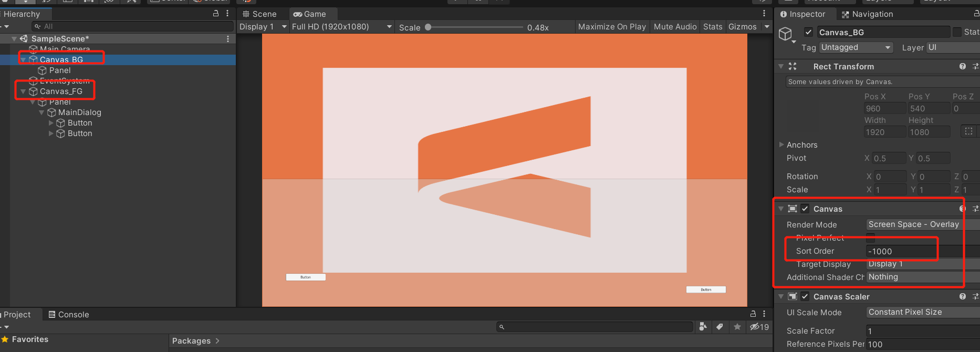Open Canvas Scaler help icon
This screenshot has height=352, width=980.
[x=963, y=296]
